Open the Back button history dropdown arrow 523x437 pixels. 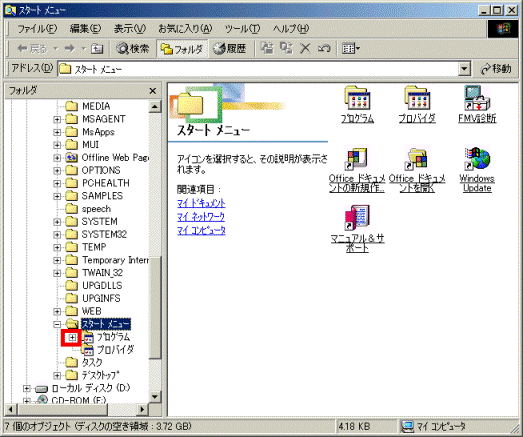pyautogui.click(x=56, y=49)
